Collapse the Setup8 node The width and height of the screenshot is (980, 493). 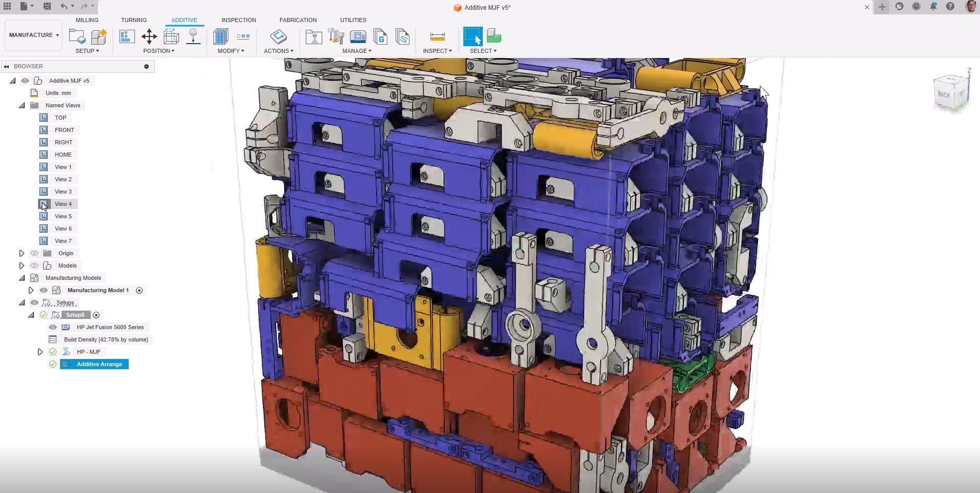(31, 315)
